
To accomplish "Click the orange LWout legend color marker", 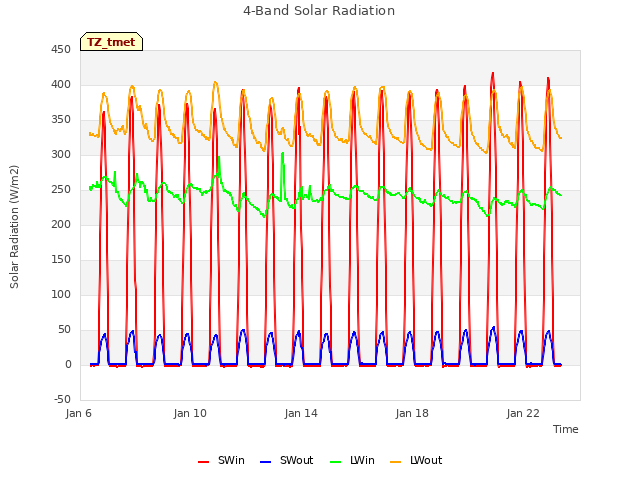I will 396,462.
